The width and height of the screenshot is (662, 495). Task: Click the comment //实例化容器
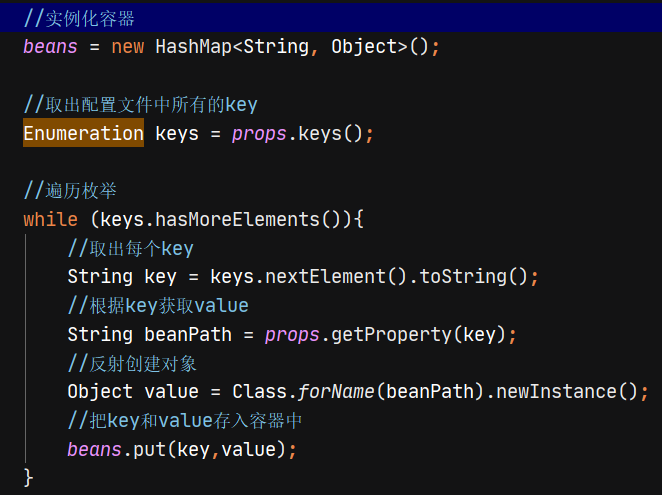(x=79, y=19)
